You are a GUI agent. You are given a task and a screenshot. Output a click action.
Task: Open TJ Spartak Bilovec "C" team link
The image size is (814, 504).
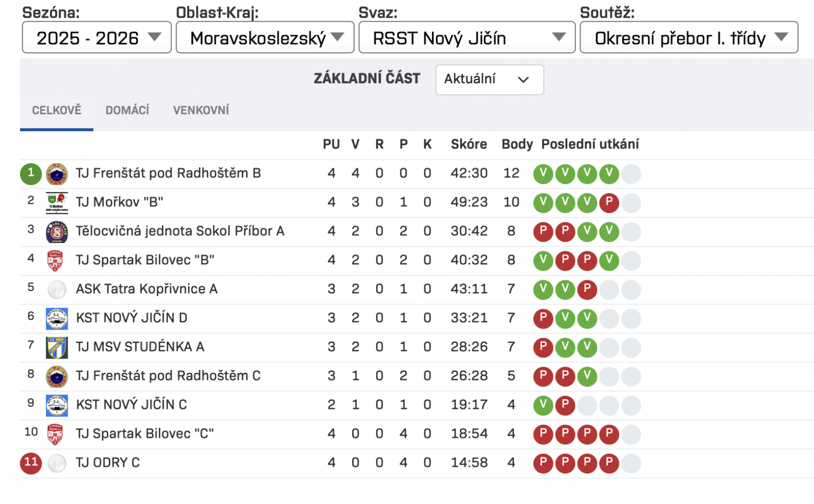pos(145,434)
